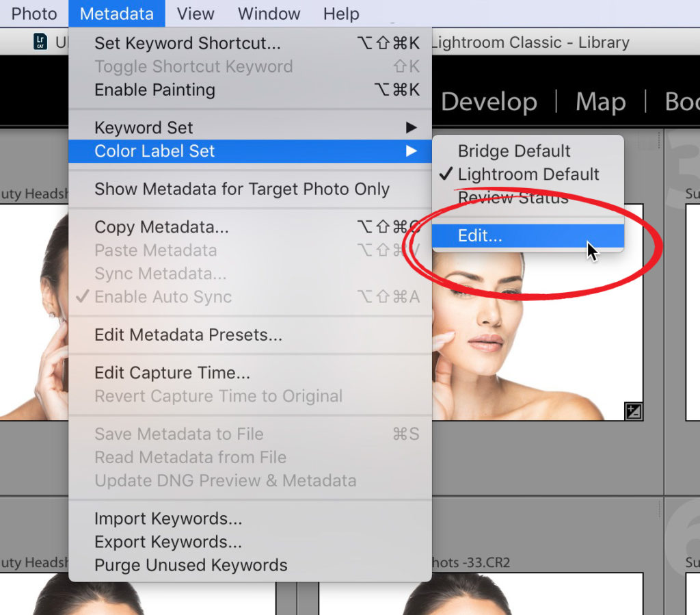
Task: Select Review Status color label set
Action: [x=528, y=198]
